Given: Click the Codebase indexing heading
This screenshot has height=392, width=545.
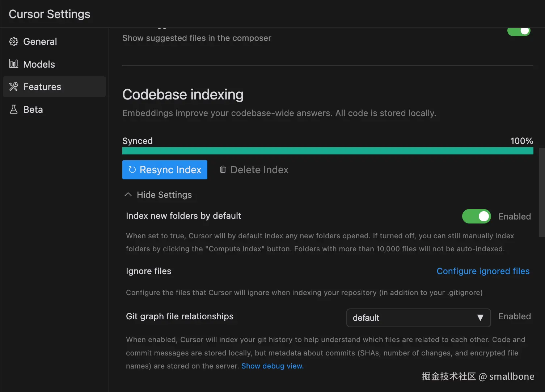Looking at the screenshot, I should (183, 94).
